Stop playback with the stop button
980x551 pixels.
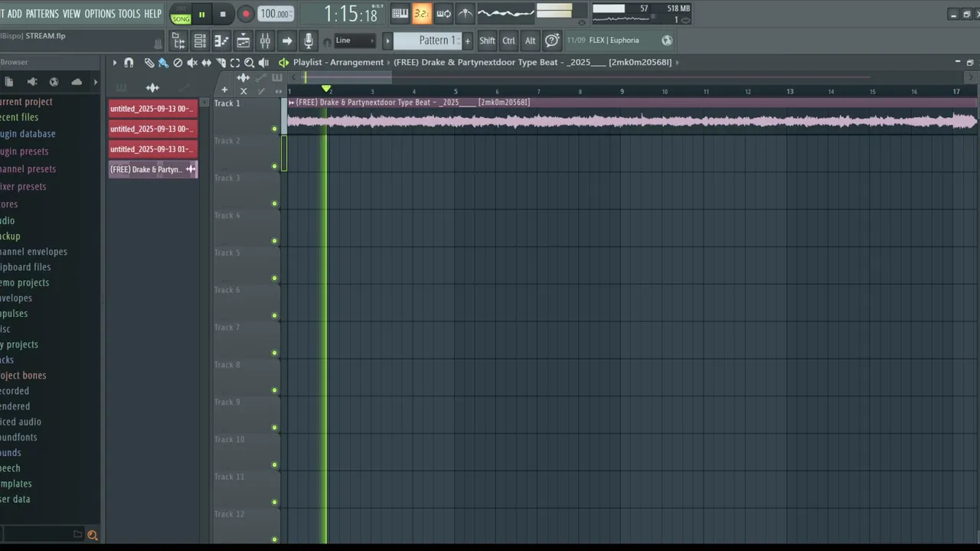click(223, 14)
